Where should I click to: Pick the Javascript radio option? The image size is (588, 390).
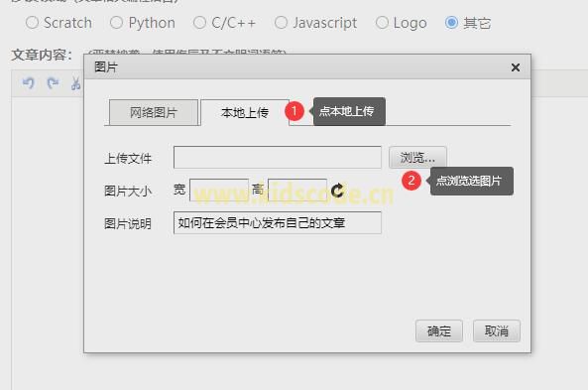coord(281,23)
